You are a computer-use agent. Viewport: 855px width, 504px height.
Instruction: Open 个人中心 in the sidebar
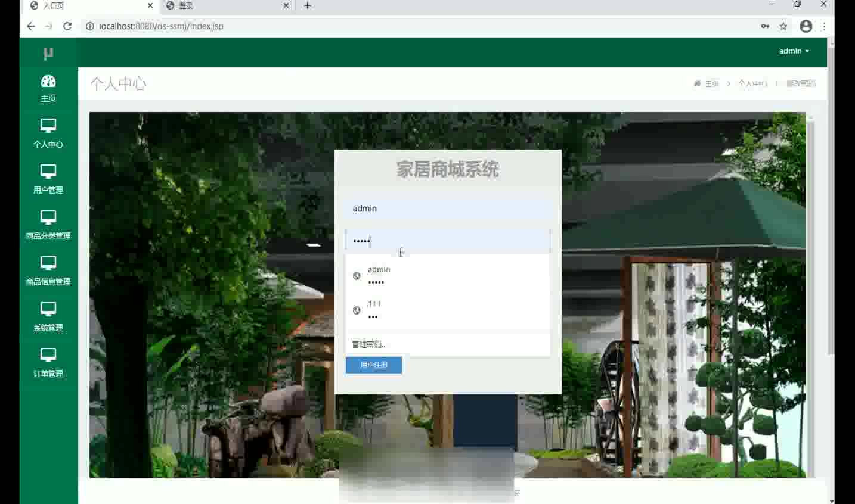point(48,133)
